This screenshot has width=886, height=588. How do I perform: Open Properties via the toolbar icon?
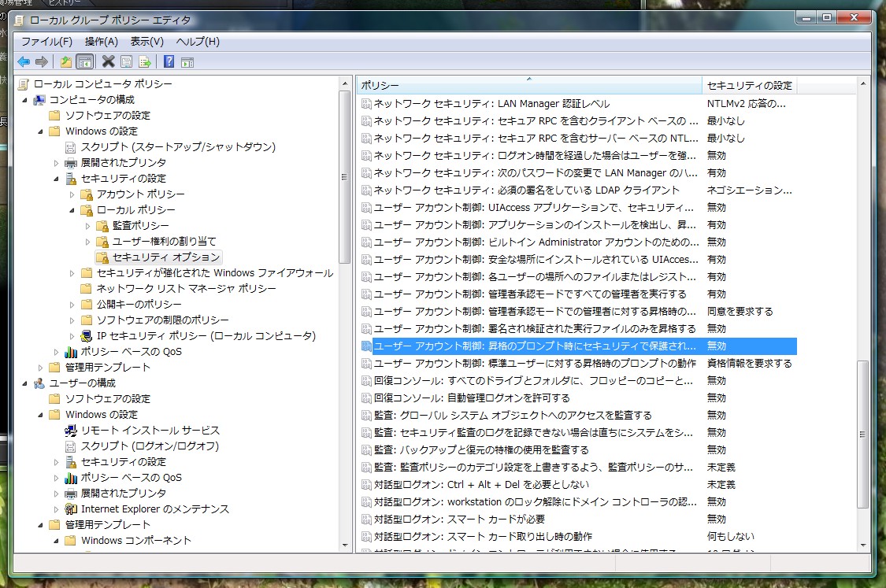click(x=127, y=61)
